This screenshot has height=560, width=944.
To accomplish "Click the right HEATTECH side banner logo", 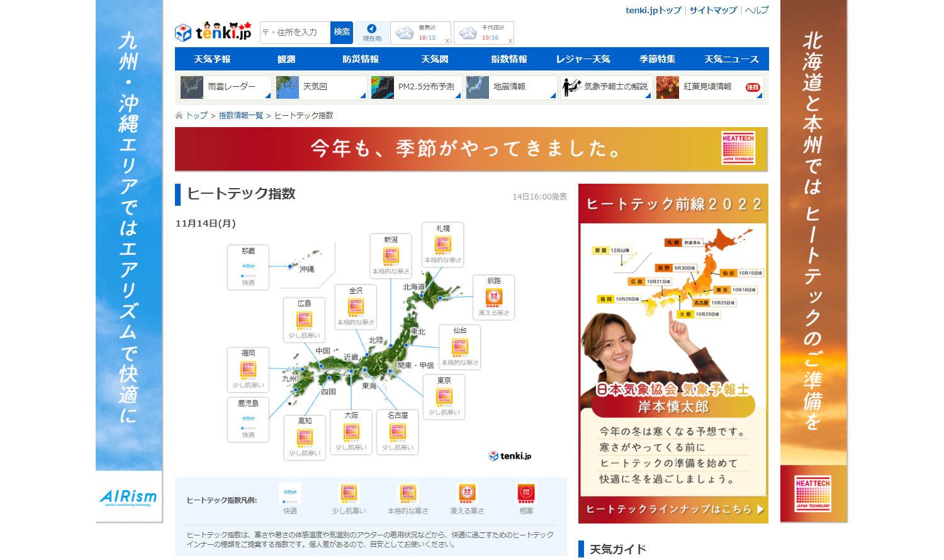I will pos(812,493).
